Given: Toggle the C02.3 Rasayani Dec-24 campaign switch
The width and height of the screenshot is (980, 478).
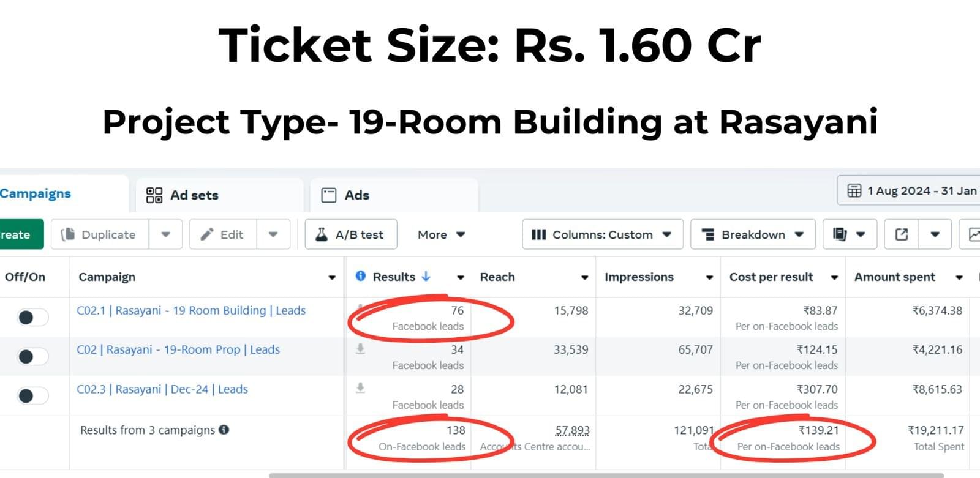Looking at the screenshot, I should [33, 395].
